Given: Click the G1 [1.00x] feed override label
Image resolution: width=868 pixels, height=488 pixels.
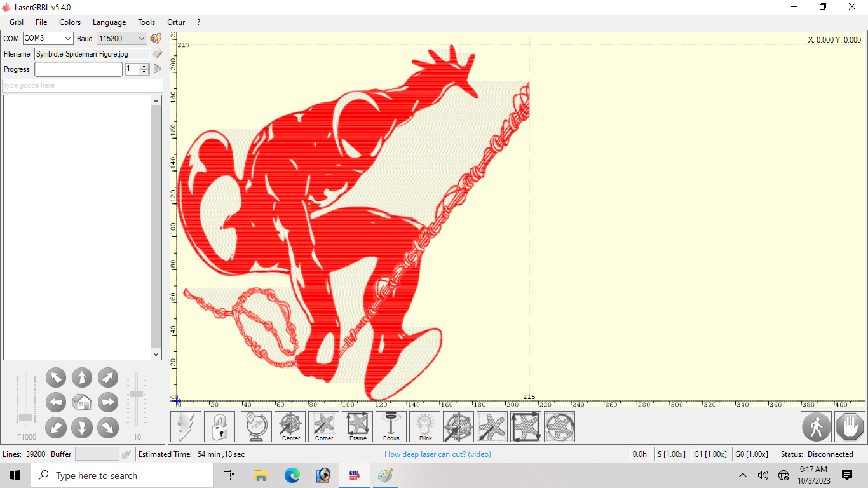Looking at the screenshot, I should pos(710,454).
